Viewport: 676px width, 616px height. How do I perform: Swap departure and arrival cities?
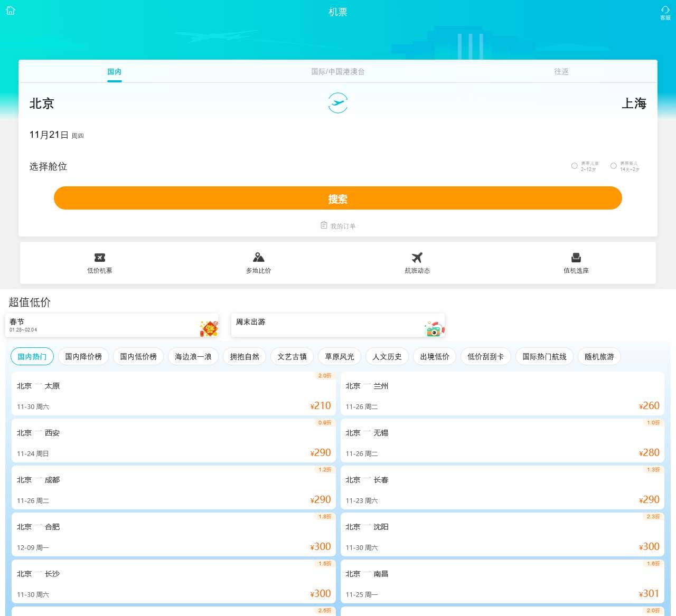click(337, 103)
